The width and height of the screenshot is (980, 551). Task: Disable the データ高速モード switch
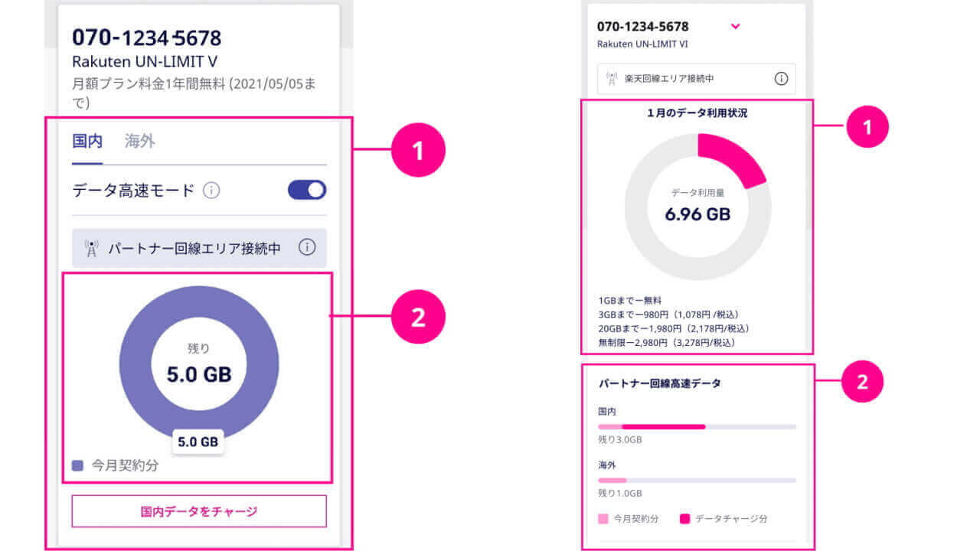pyautogui.click(x=305, y=190)
